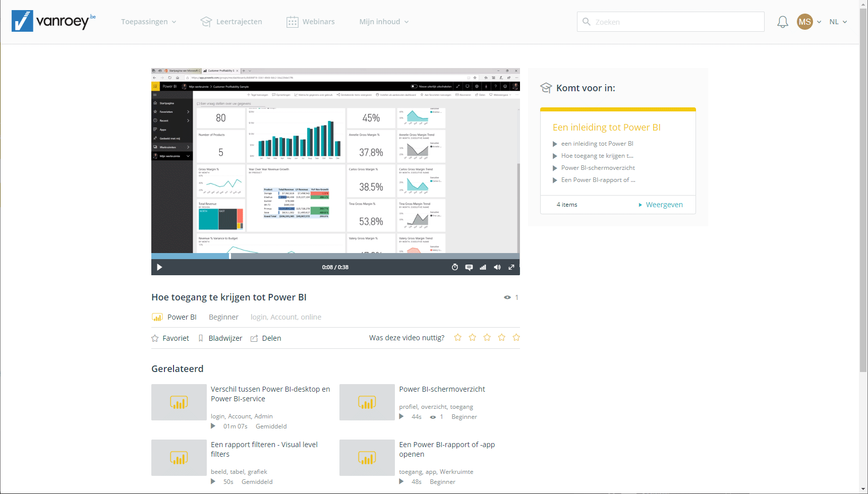Change the video quality bars icon

coord(483,267)
